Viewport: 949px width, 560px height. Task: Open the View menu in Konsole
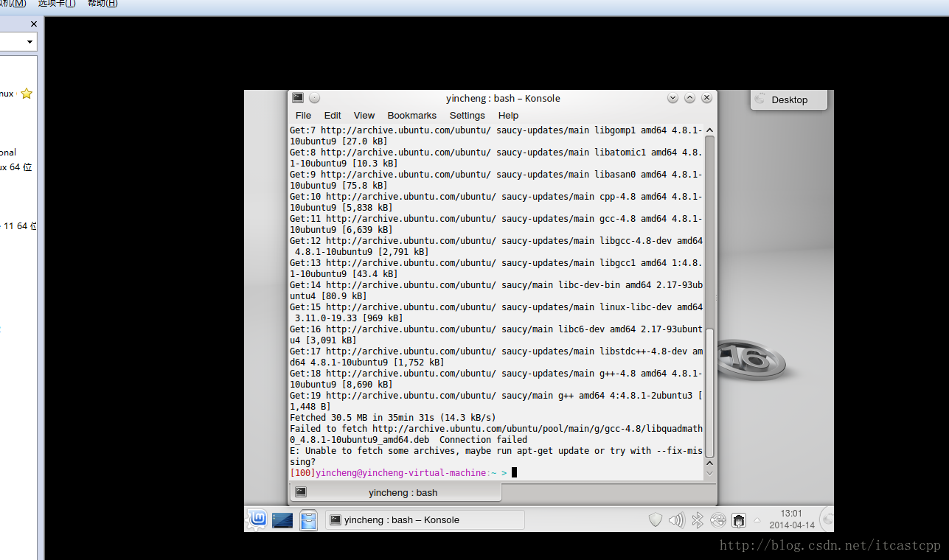tap(364, 116)
